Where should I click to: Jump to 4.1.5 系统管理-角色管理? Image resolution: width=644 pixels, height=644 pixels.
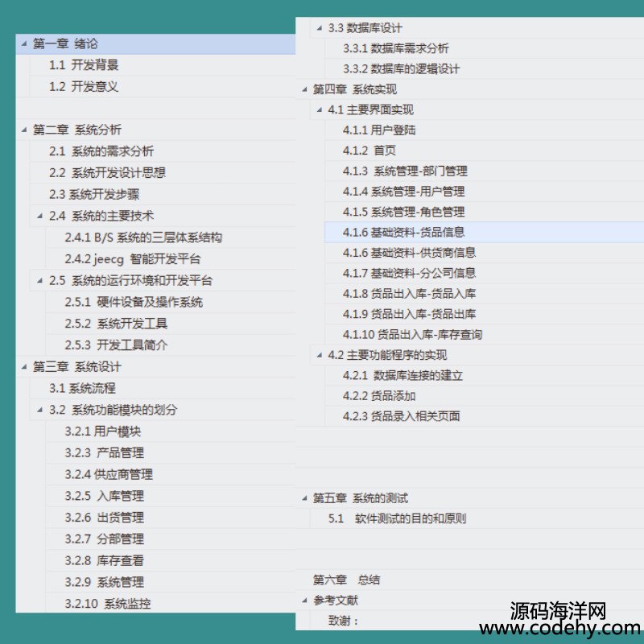click(404, 213)
